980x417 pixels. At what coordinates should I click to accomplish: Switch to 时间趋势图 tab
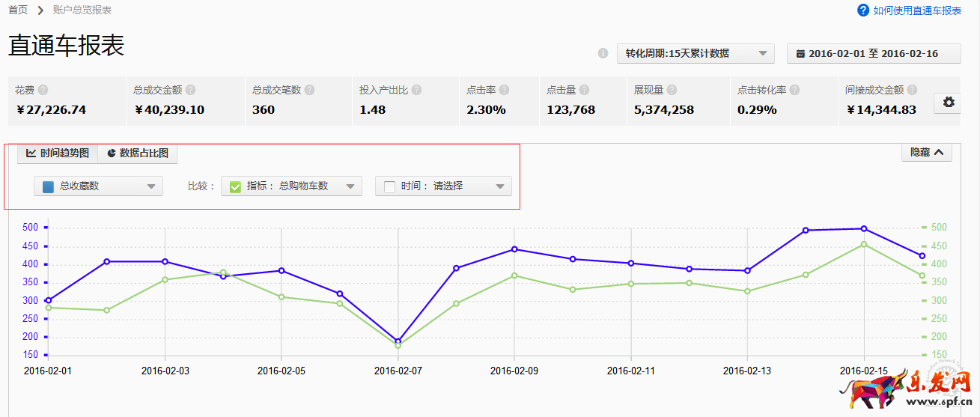[58, 153]
